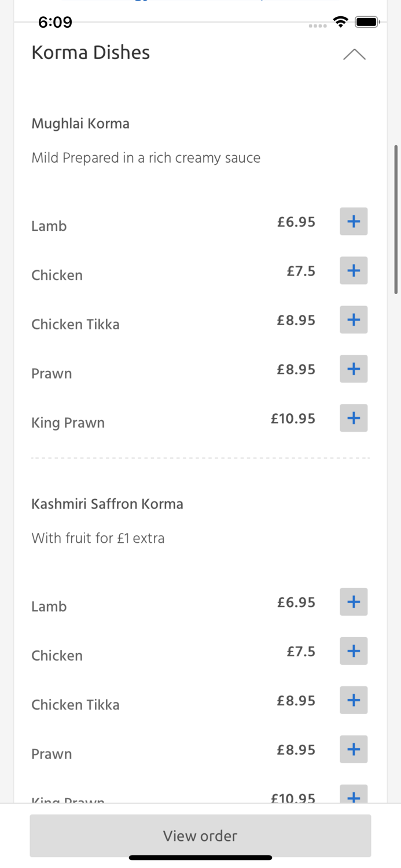401x868 pixels.
Task: Select the Mughlai Korma heading
Action: 80,123
